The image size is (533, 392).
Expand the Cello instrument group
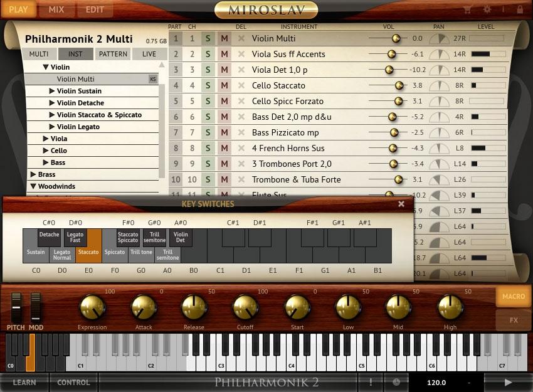coord(46,151)
